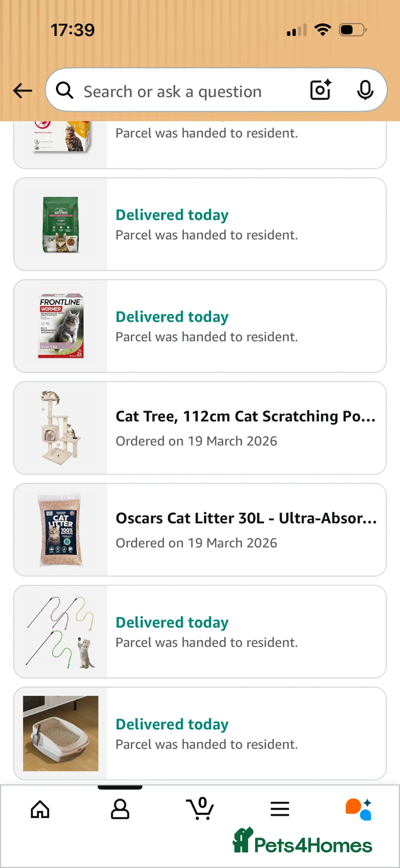Viewport: 400px width, 868px height.
Task: Launch the AI assistant chat icon
Action: [x=359, y=809]
